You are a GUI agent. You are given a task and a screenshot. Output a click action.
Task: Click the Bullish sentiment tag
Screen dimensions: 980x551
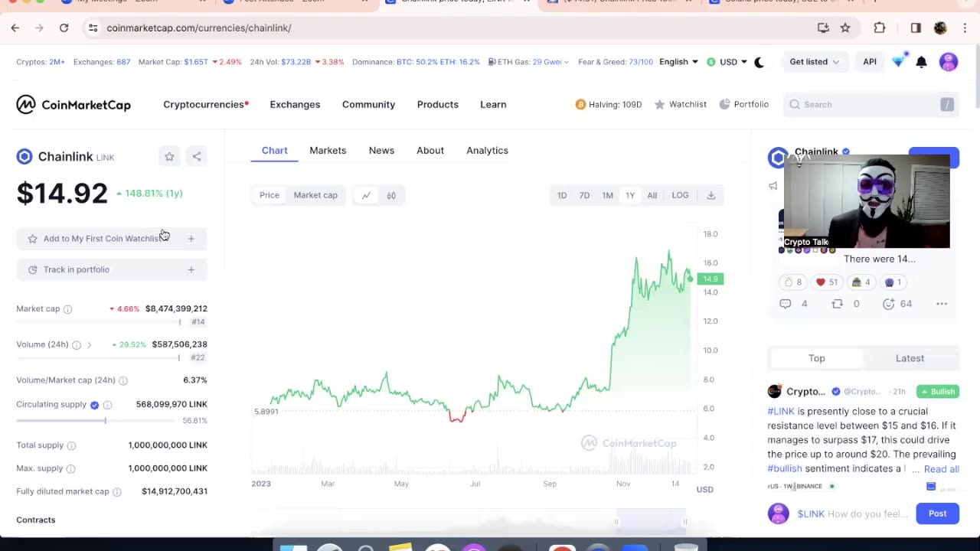coord(938,392)
